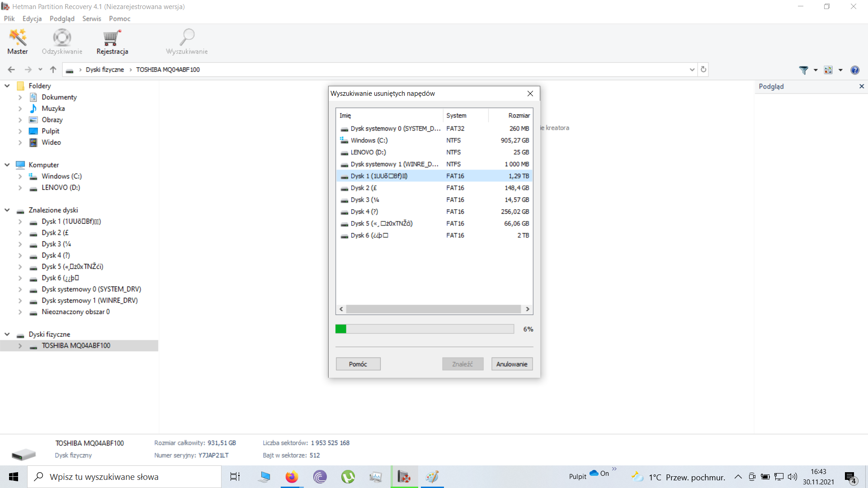The image size is (868, 488).
Task: Expand the Dysk 1 tree node
Action: coord(20,221)
